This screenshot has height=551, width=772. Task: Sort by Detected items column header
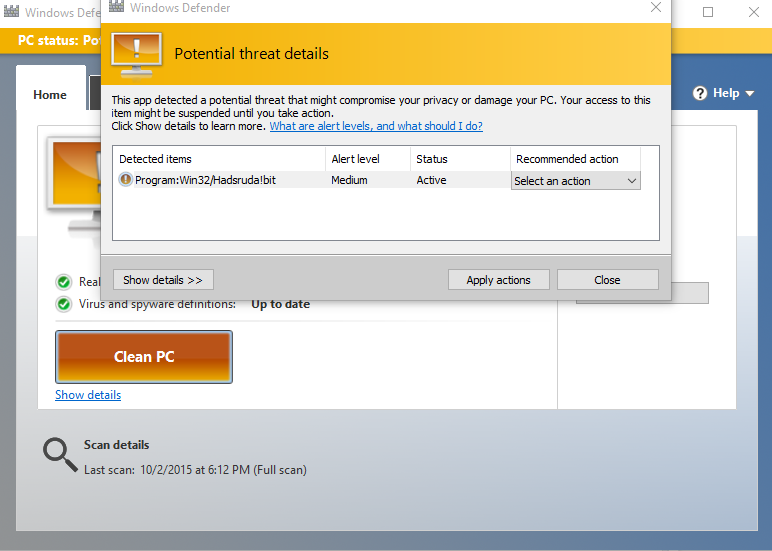coord(220,159)
